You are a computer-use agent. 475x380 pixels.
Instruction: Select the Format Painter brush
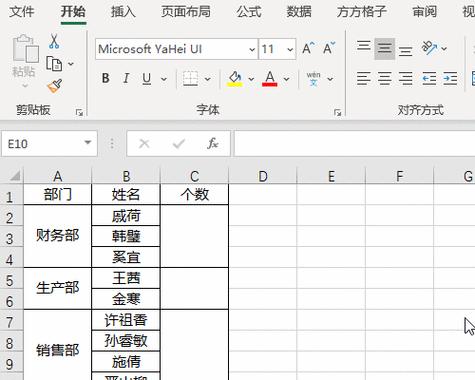55,86
